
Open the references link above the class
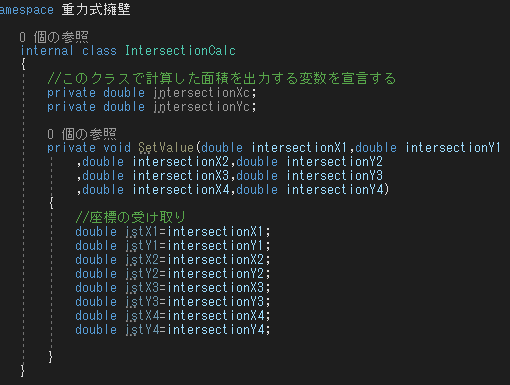click(54, 37)
